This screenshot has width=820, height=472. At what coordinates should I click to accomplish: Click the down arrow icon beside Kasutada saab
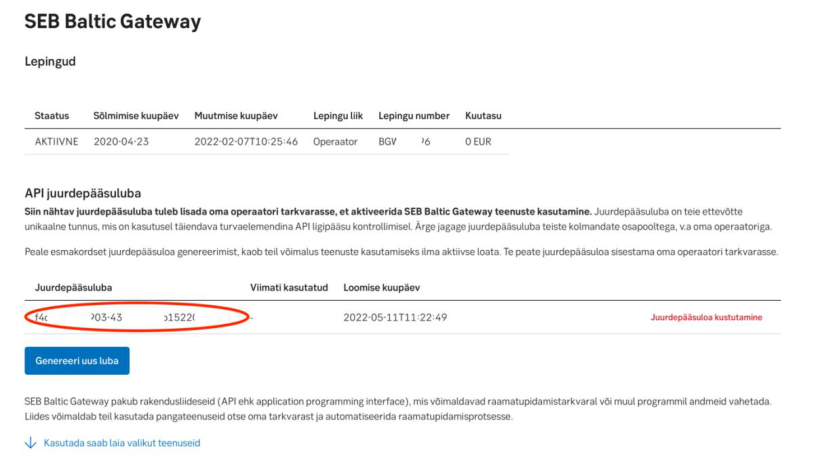click(31, 443)
